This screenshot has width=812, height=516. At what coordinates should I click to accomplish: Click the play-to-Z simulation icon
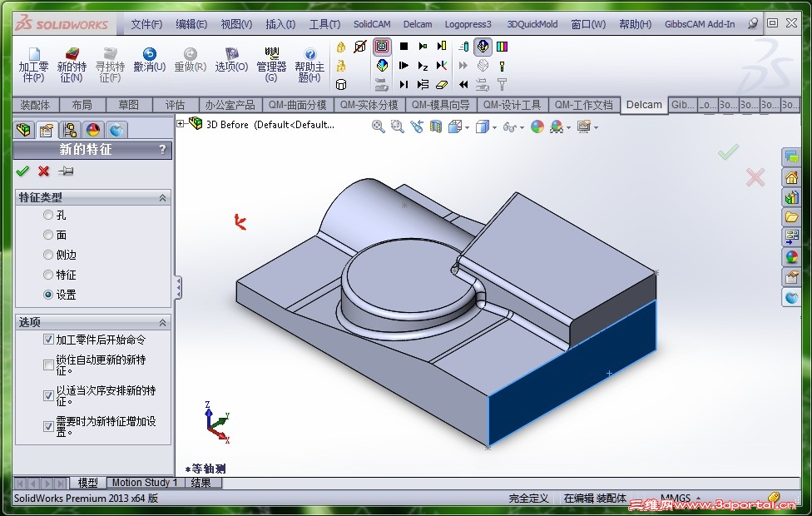423,66
